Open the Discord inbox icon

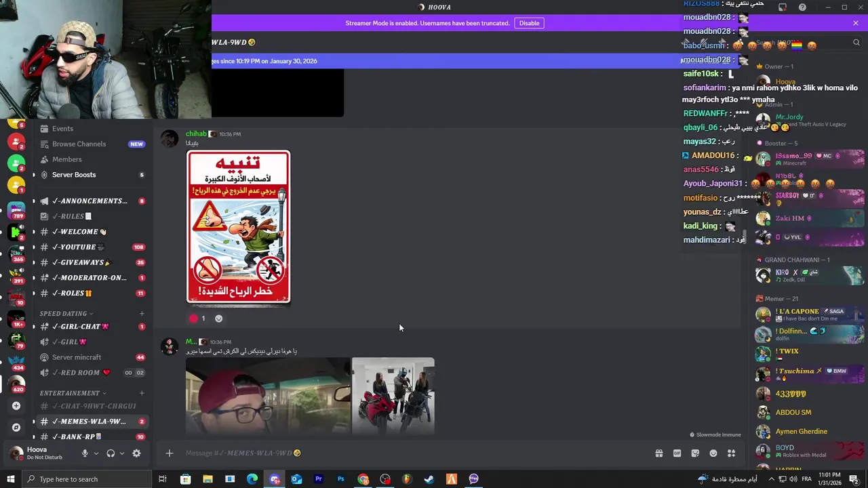tap(783, 7)
